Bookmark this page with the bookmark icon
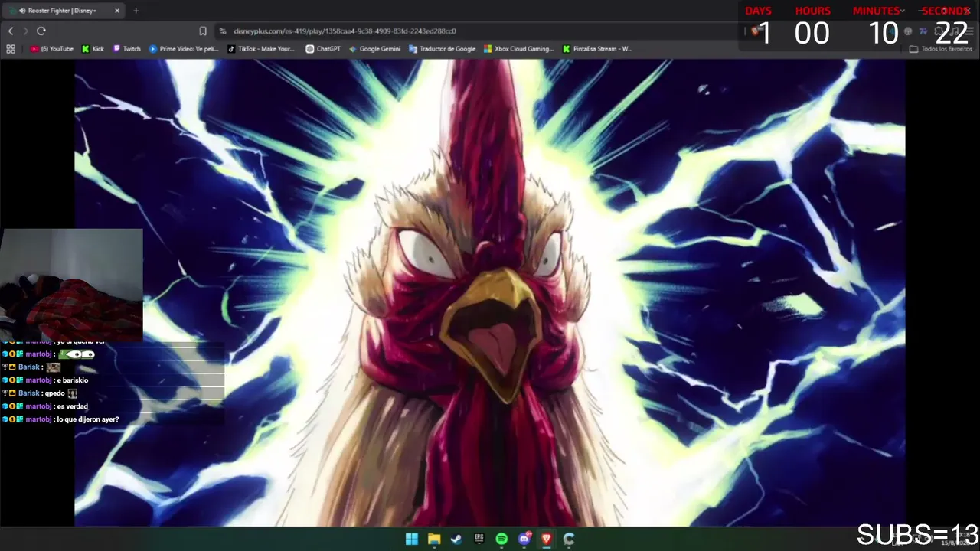 click(x=203, y=31)
